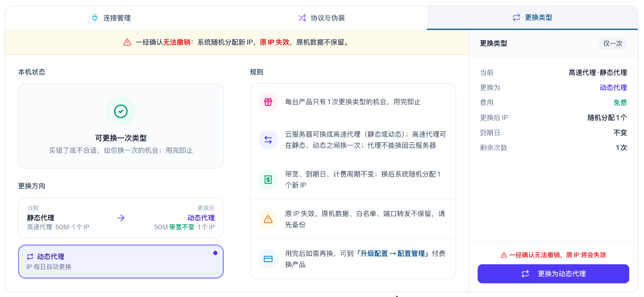Click the swap icon in the 动态代理 option

point(30,257)
